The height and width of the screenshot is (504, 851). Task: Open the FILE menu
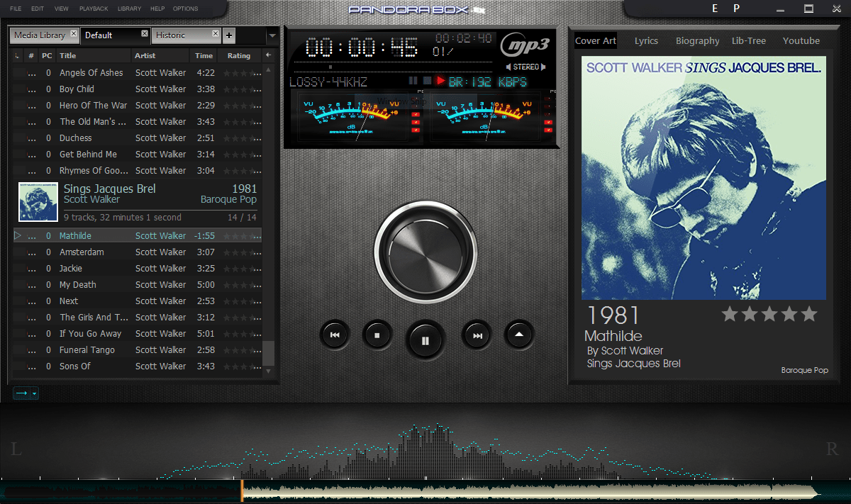click(16, 9)
